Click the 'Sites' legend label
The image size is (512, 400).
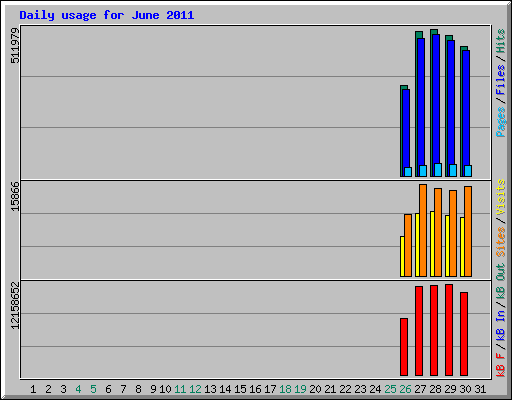pos(500,242)
